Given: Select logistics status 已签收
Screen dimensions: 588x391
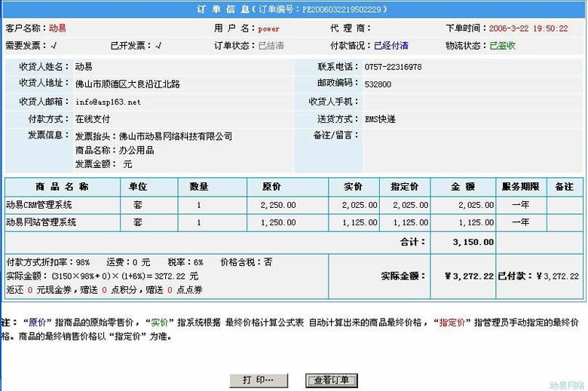Looking at the screenshot, I should pos(503,46).
